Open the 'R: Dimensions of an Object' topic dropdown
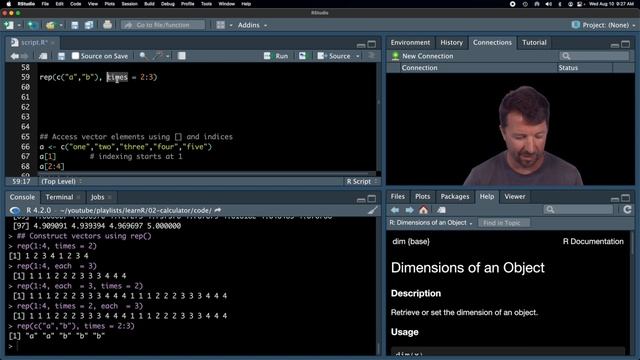Image resolution: width=640 pixels, height=360 pixels. [431, 223]
